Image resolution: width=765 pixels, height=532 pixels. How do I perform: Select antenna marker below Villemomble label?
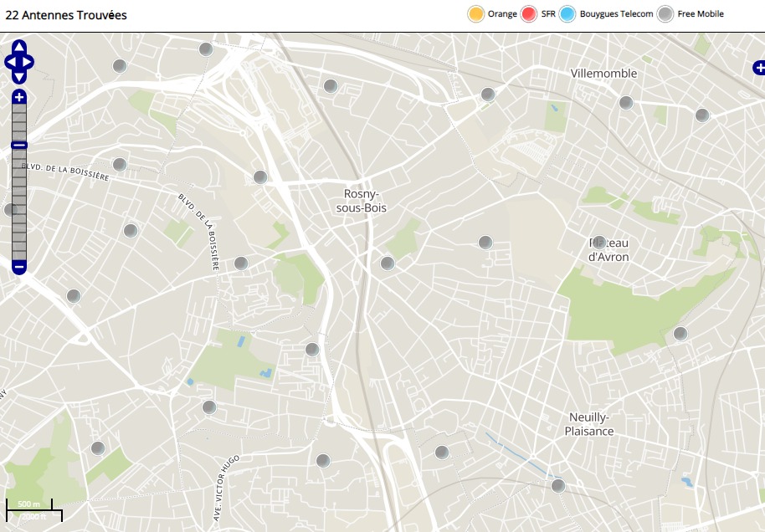point(626,103)
